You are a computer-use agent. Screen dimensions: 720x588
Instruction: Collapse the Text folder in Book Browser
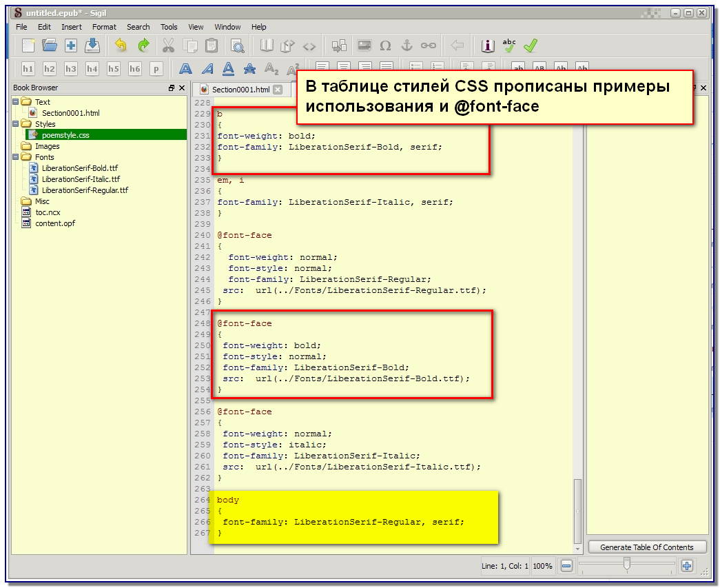tap(15, 101)
